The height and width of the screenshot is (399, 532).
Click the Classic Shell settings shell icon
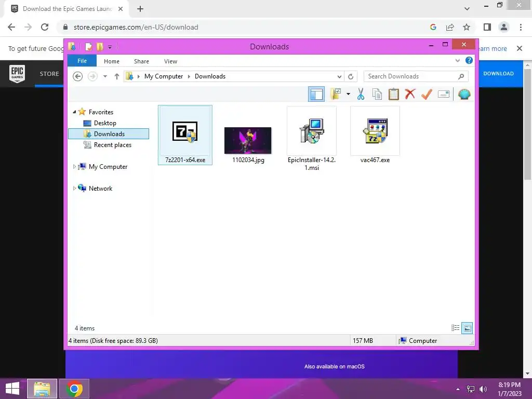(464, 94)
